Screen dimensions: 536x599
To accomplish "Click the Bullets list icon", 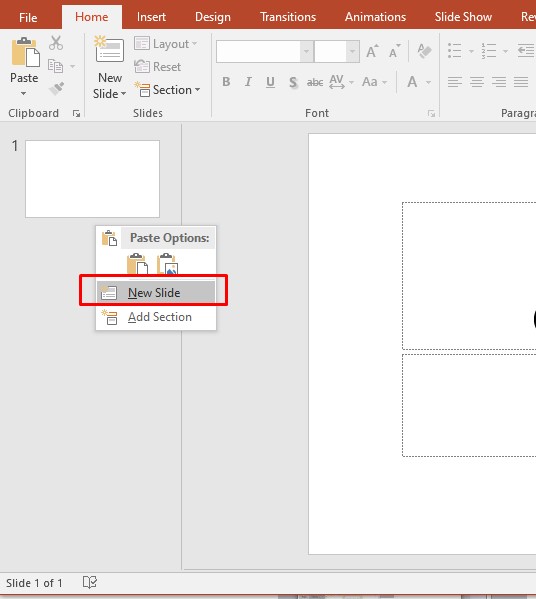I will (x=455, y=50).
